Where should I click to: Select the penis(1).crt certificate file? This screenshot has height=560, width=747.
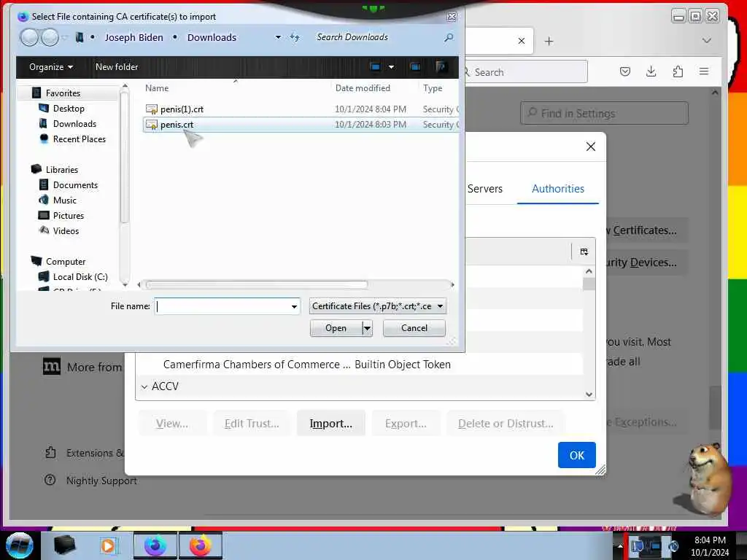click(x=182, y=109)
